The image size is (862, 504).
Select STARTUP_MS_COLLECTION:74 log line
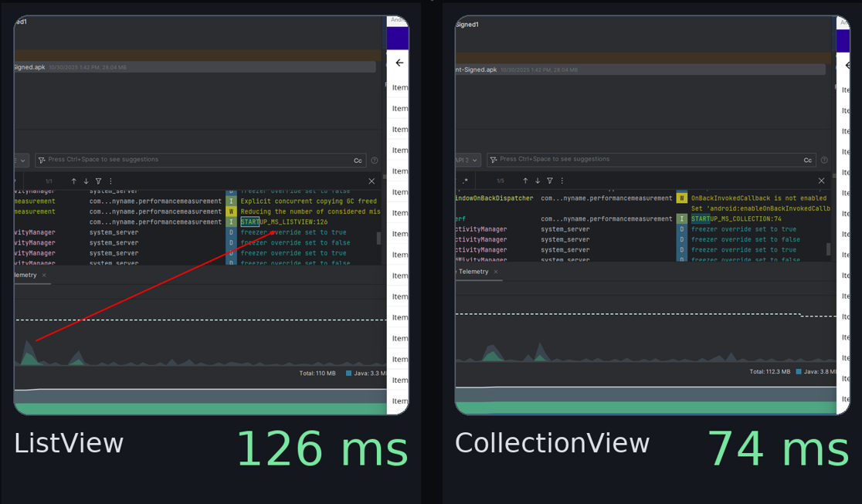pos(736,219)
